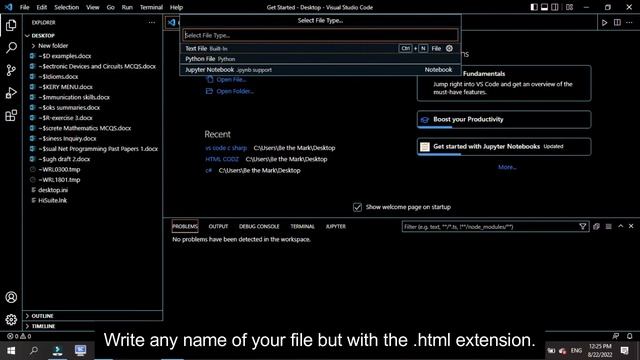640x360 pixels.
Task: Open the Extensions view
Action: tap(11, 116)
